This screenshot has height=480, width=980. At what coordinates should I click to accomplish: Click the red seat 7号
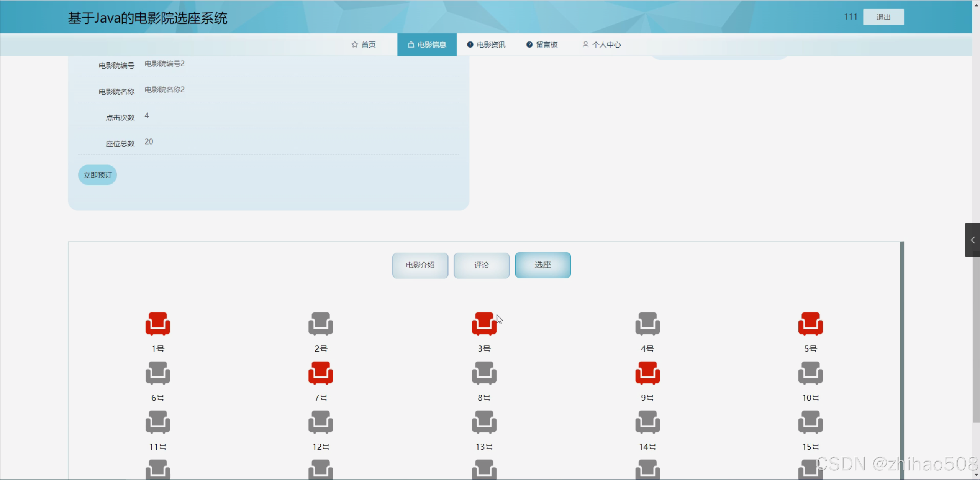point(321,373)
